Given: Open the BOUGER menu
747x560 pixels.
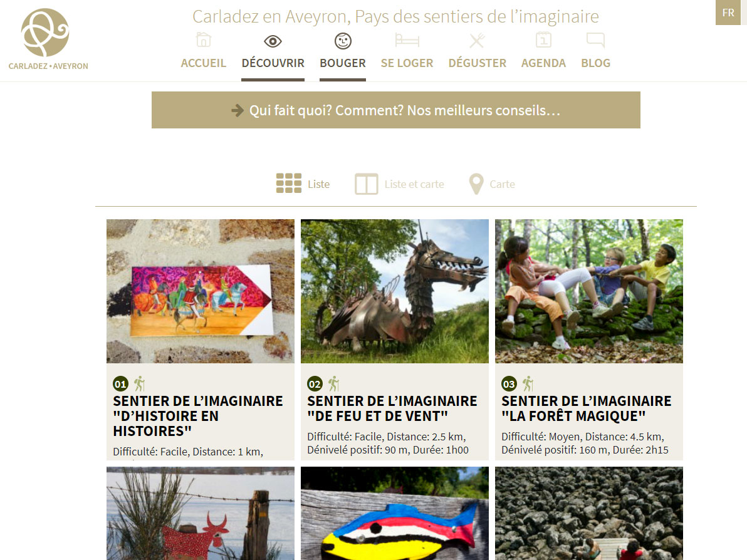Looking at the screenshot, I should tap(343, 63).
